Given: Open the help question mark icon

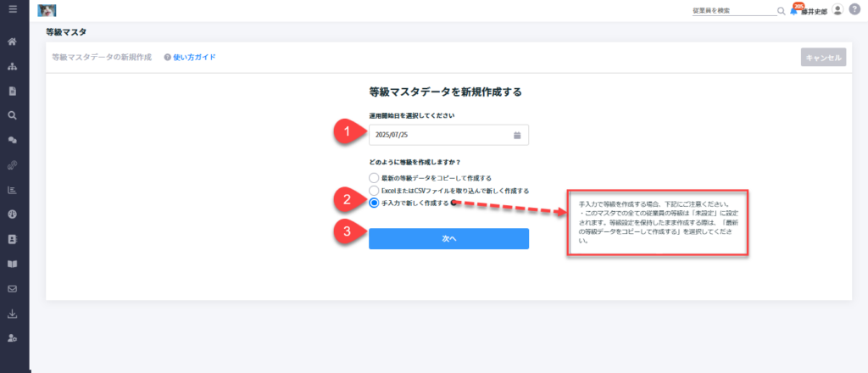Looking at the screenshot, I should pos(854,9).
